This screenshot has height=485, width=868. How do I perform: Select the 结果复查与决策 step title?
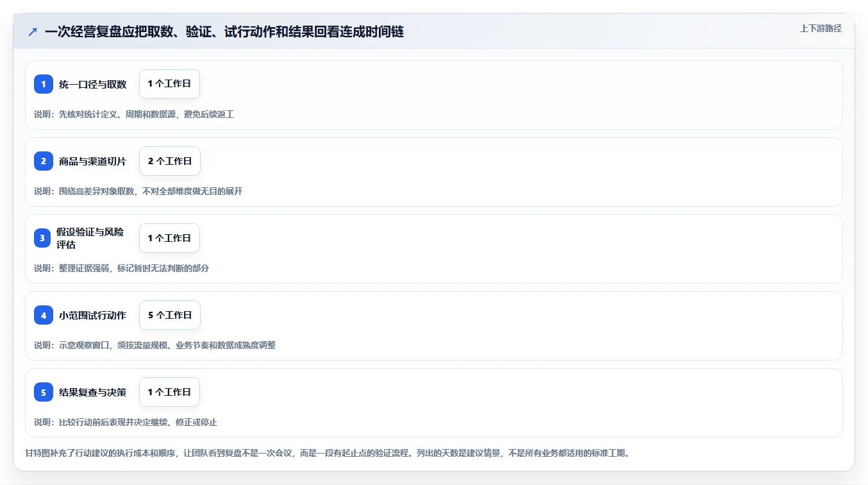tap(93, 392)
